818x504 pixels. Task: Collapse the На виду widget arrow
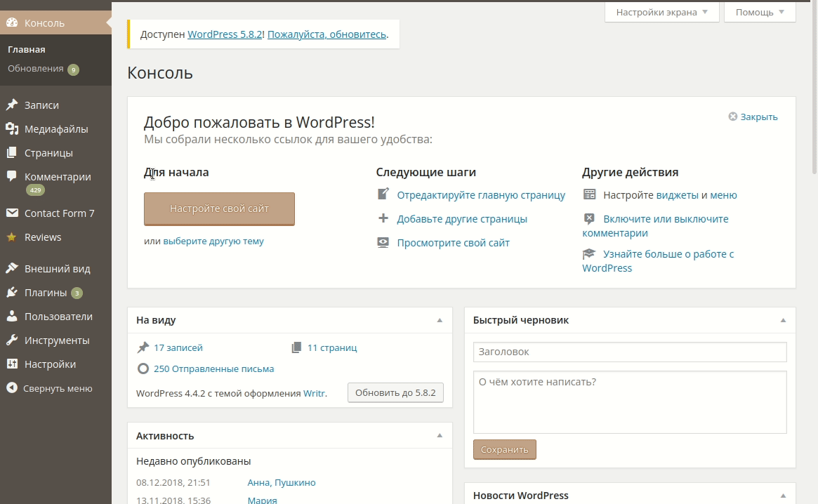point(440,320)
